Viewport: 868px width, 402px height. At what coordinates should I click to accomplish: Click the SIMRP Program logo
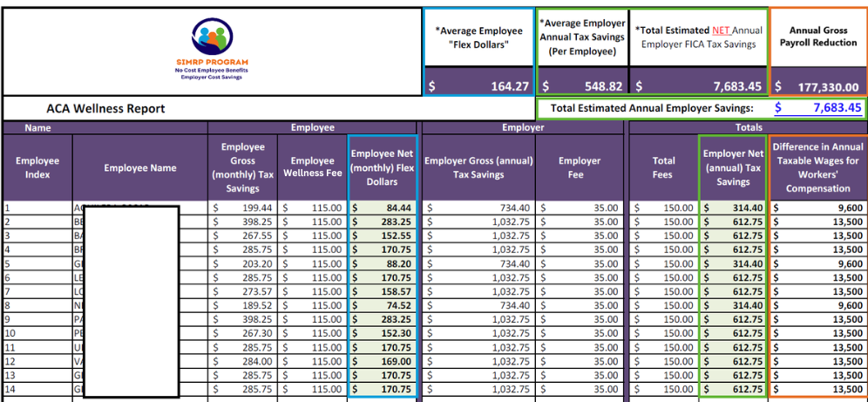(213, 50)
